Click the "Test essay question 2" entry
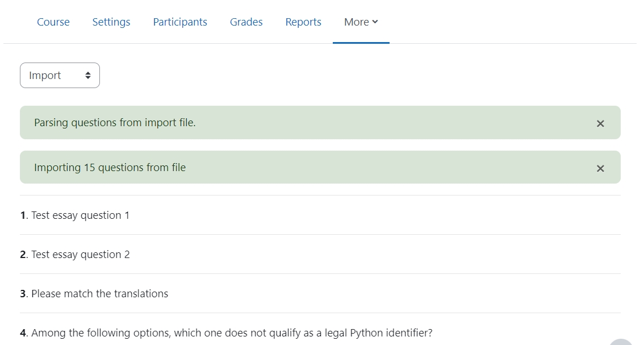Screen dimensions: 644x345 (80, 254)
